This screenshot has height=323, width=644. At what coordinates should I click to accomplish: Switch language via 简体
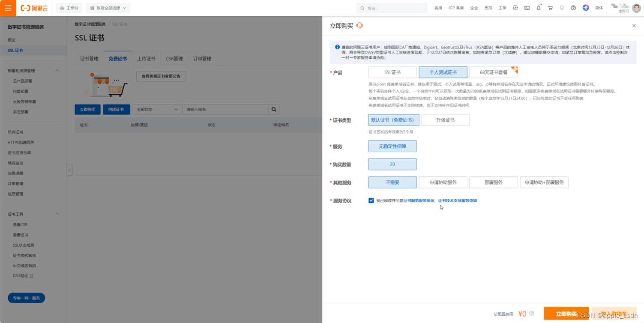point(599,8)
